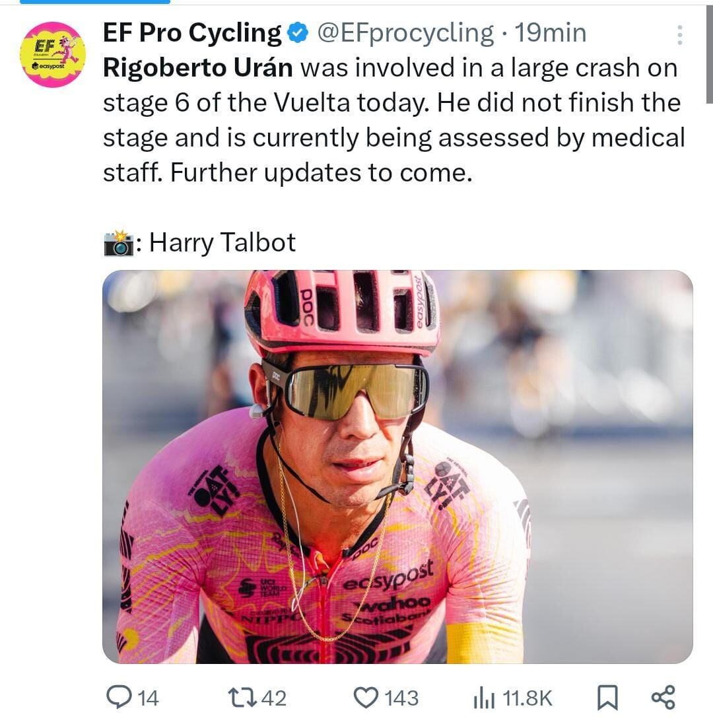Click the blue verified badge

pos(298,33)
